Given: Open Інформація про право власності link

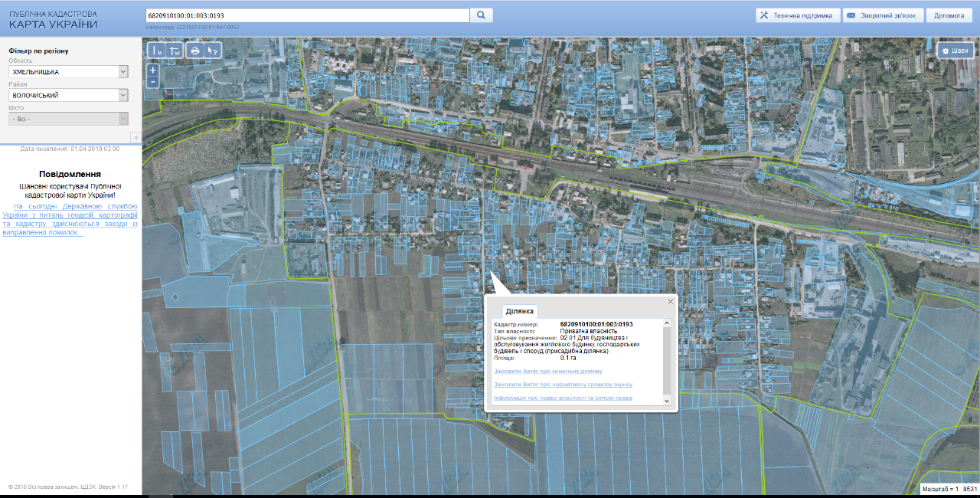Looking at the screenshot, I should (x=563, y=398).
